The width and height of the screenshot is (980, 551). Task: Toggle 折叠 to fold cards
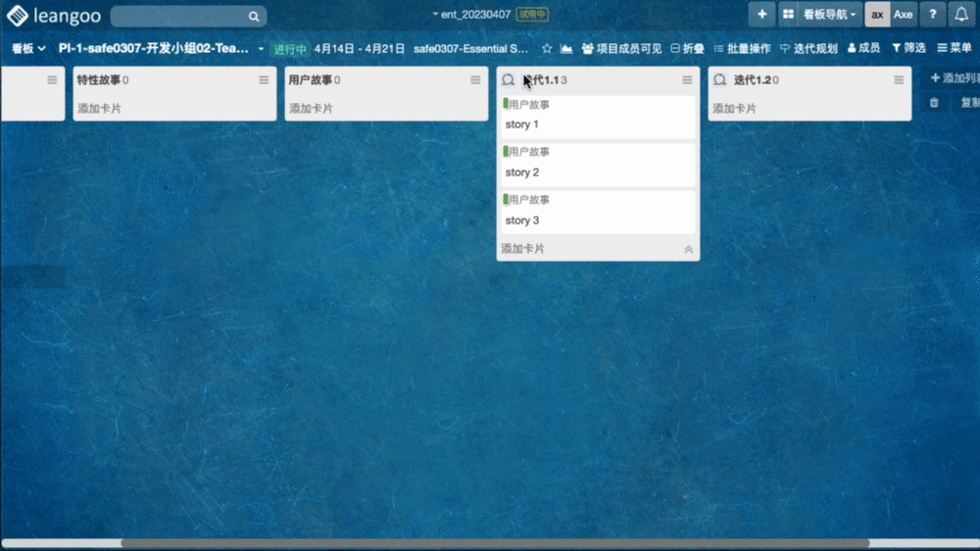pos(687,48)
